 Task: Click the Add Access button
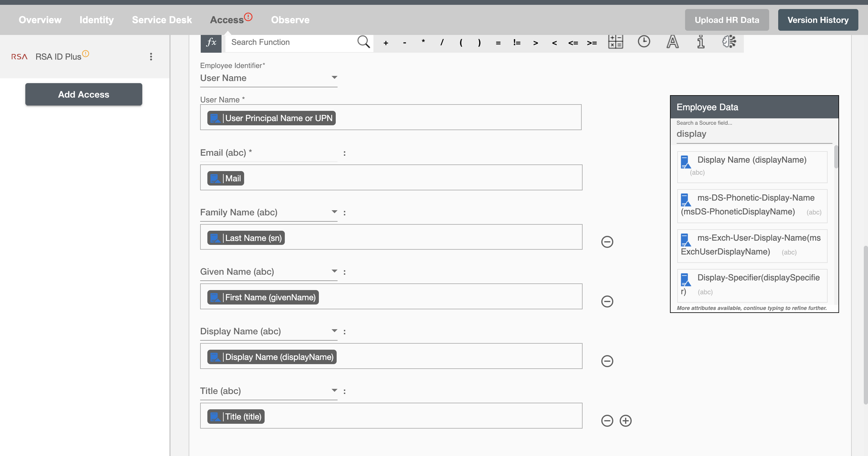pos(83,94)
